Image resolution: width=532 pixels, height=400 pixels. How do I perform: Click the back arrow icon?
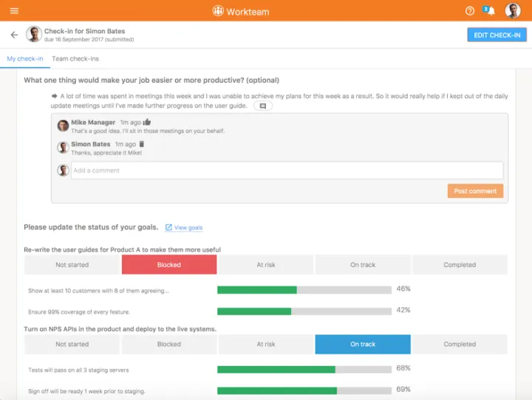click(14, 35)
